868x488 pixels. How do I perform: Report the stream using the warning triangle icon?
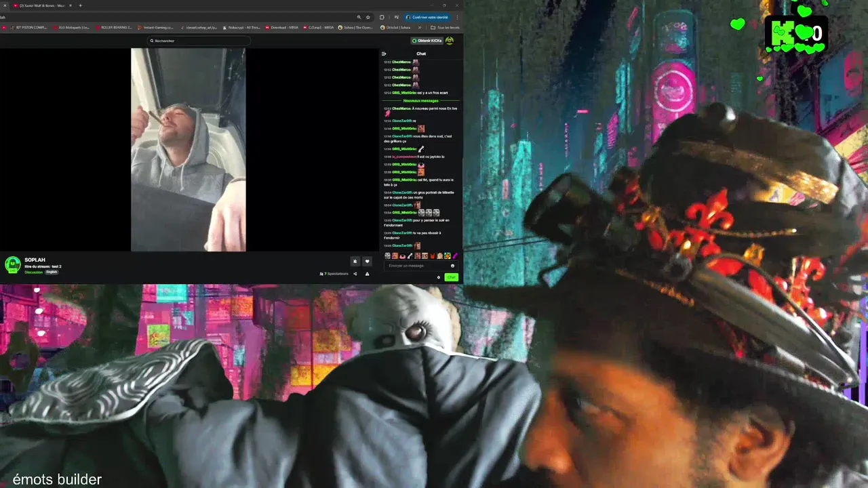367,274
